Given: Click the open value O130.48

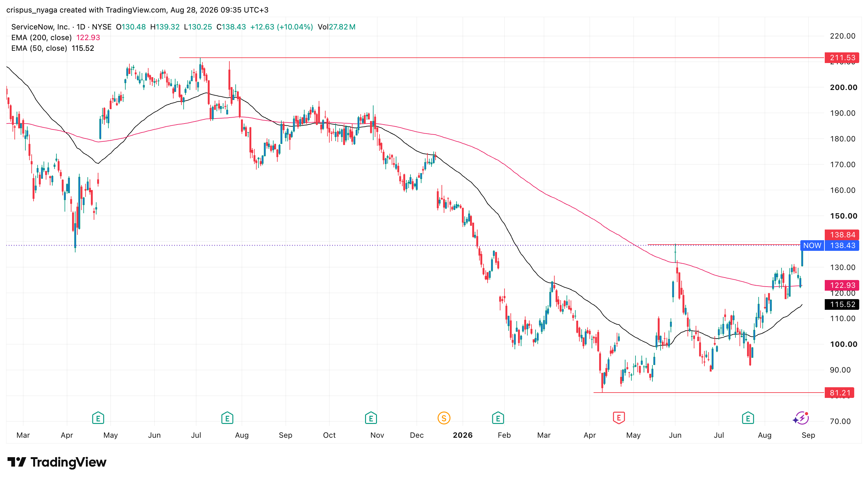Looking at the screenshot, I should pos(131,27).
